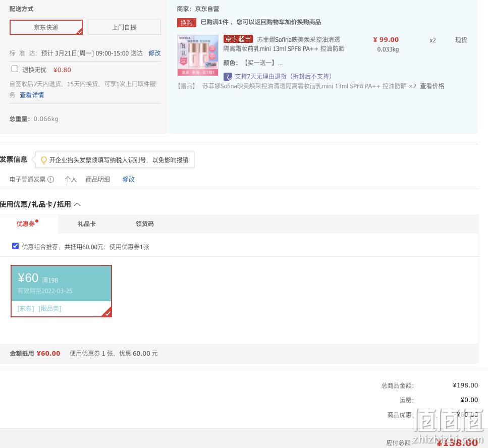Click the 金额抵用 ¥60.00 amount
Screen dimensions: 488x448
(48, 354)
